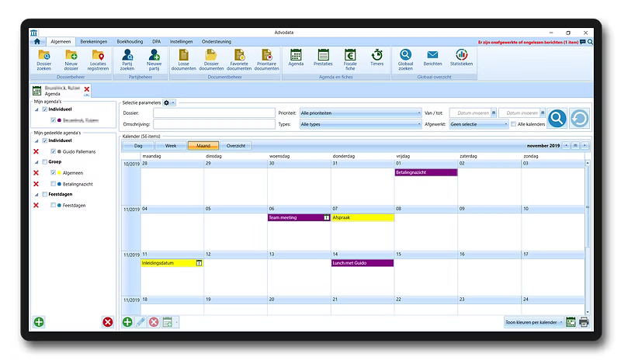Open the Nieuwe partij icon
The height and width of the screenshot is (364, 621).
[x=154, y=59]
